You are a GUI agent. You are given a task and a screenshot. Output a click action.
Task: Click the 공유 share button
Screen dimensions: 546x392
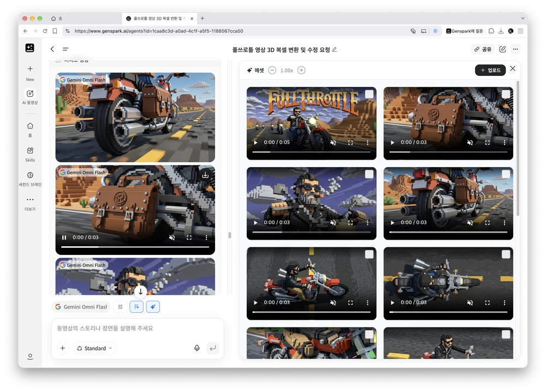click(483, 50)
